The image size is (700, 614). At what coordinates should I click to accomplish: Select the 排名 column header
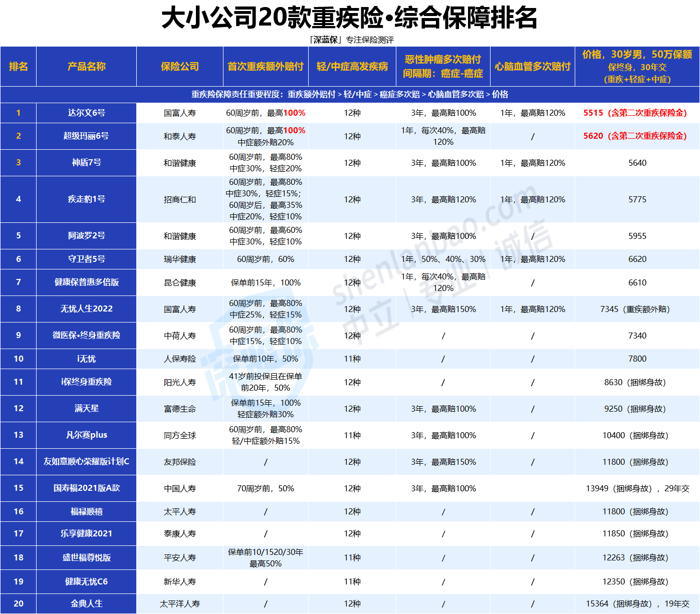tap(19, 67)
